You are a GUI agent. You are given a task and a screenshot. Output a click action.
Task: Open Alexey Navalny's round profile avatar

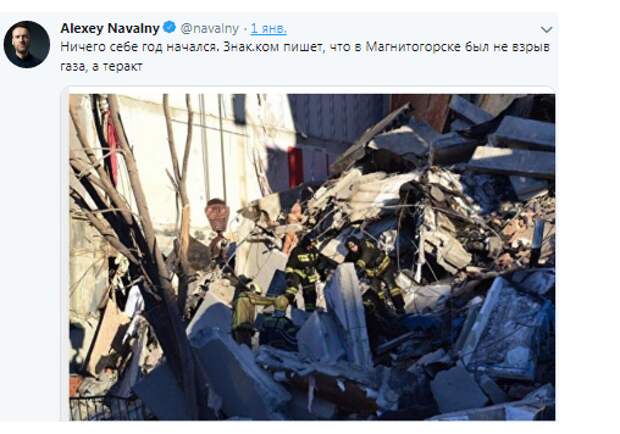27,44
